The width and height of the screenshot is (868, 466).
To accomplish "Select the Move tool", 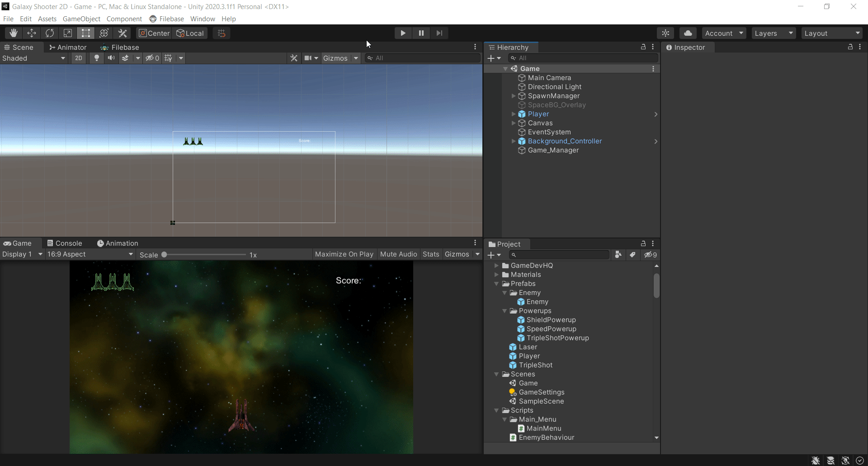I will pyautogui.click(x=32, y=33).
